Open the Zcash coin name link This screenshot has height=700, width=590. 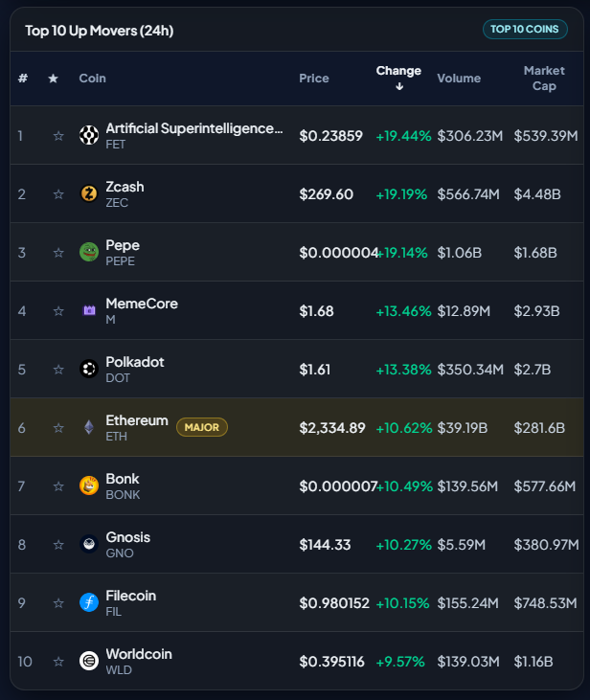click(125, 187)
